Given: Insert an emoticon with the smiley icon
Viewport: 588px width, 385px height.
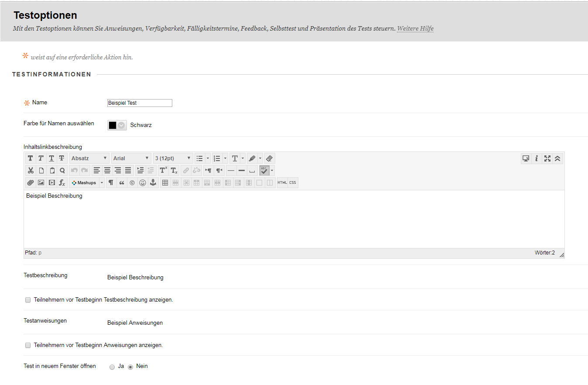Looking at the screenshot, I should click(x=143, y=183).
